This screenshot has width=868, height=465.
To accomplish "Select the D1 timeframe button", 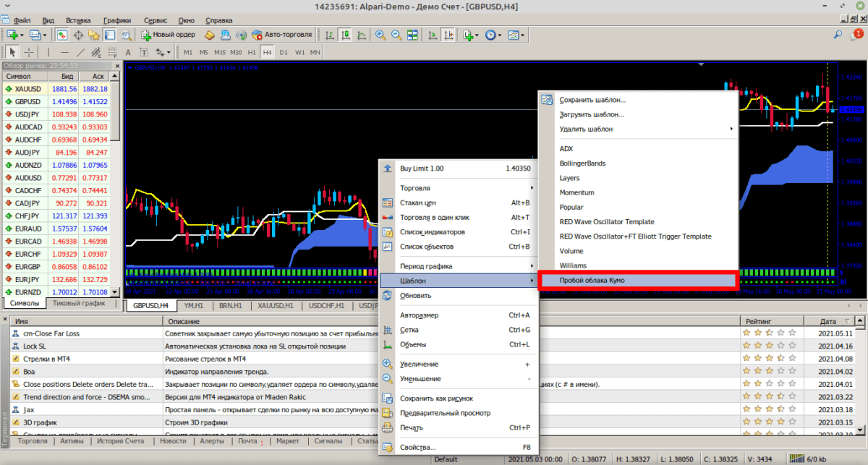I will pos(284,53).
